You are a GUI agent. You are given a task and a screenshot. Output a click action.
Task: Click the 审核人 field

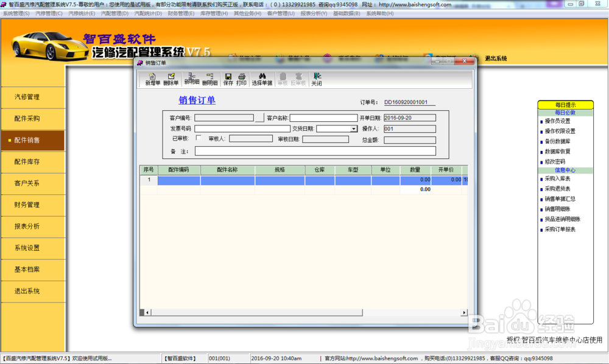250,139
